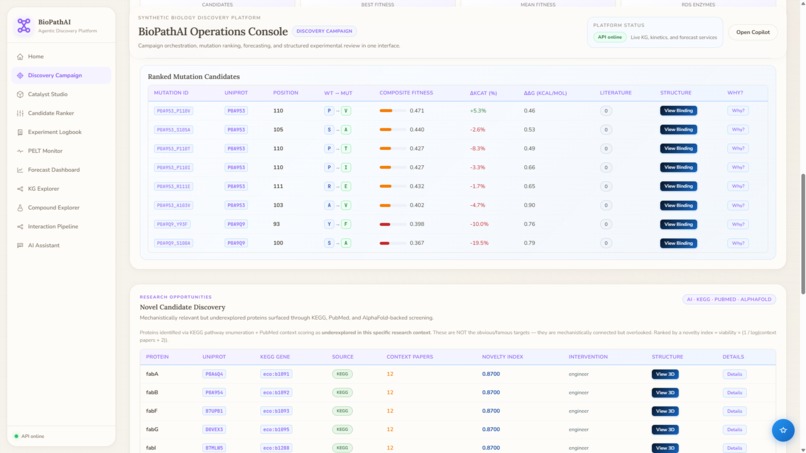The image size is (806, 453).
Task: Click View 3D for fabB protein
Action: 665,393
